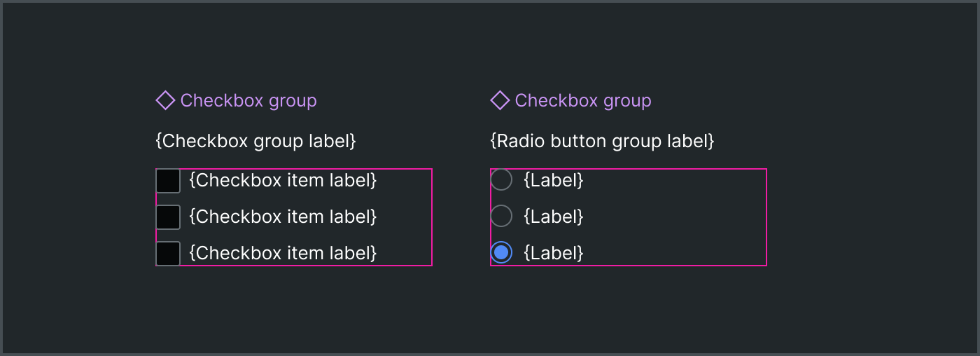Click the left purple "Checkbox group" title
The height and width of the screenshot is (356, 980).
(x=248, y=101)
